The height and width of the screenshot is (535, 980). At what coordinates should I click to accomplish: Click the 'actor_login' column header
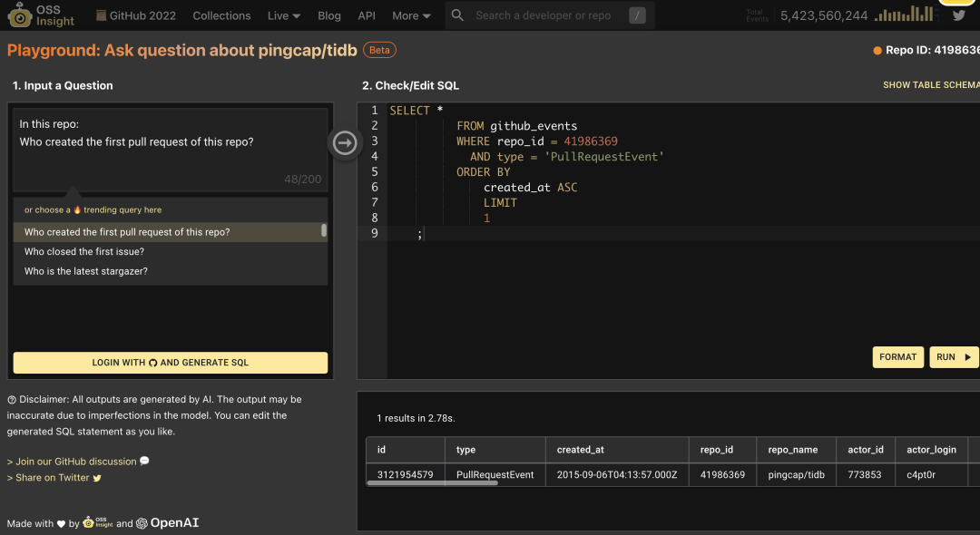click(x=931, y=450)
